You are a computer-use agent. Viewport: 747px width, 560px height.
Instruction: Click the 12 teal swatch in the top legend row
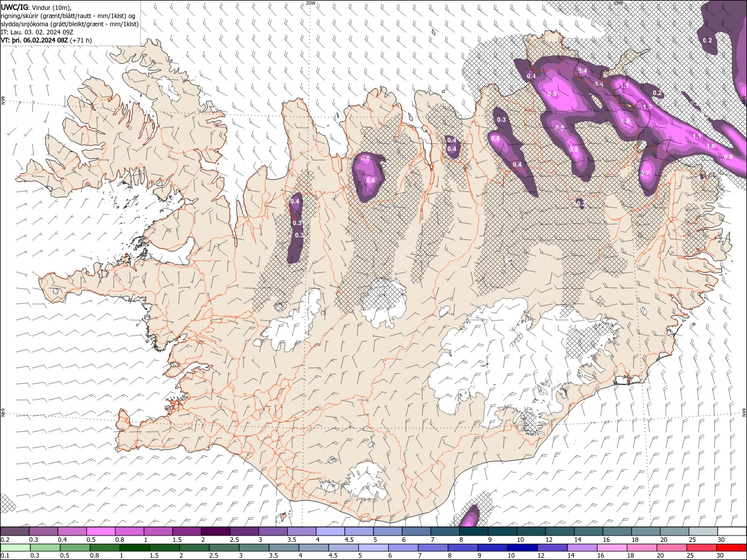click(560, 531)
